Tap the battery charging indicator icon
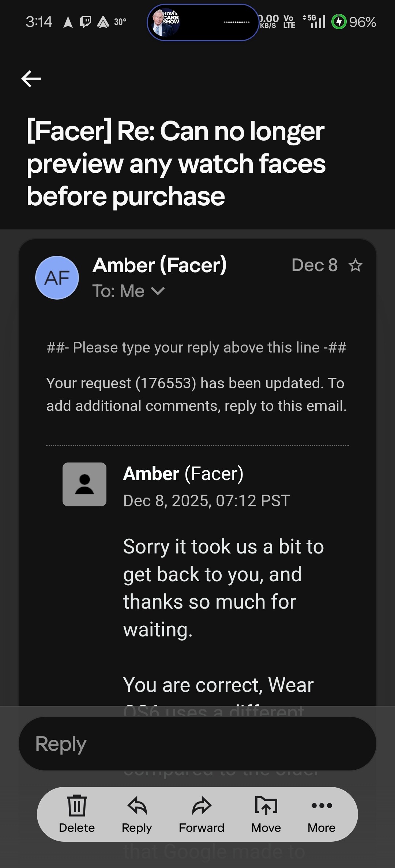 point(339,22)
